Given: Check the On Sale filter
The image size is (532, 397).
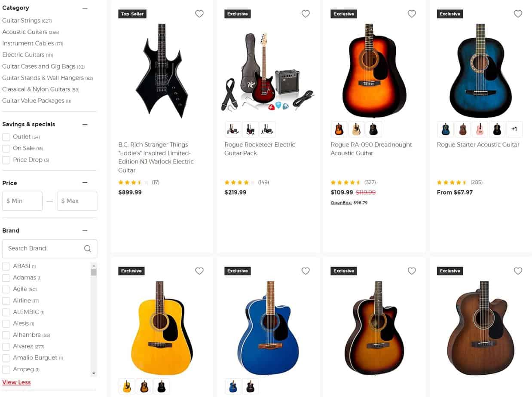Looking at the screenshot, I should coord(6,148).
